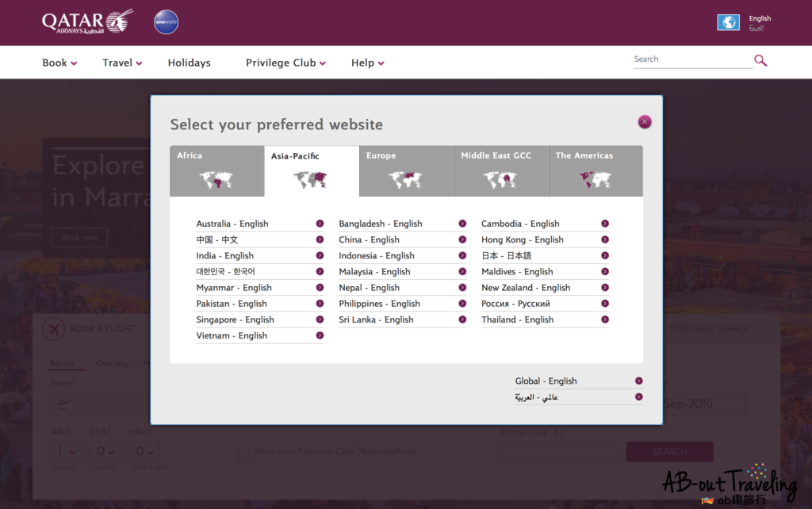Image resolution: width=812 pixels, height=509 pixels.
Task: Click the arrow next to Global - English
Action: 639,381
